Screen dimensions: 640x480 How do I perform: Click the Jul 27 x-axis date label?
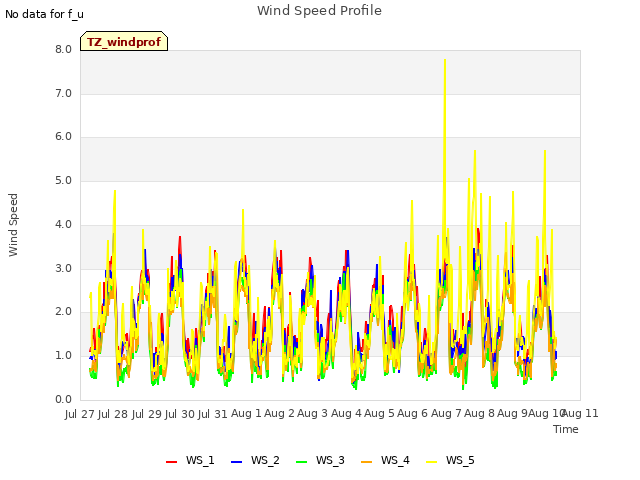click(80, 414)
